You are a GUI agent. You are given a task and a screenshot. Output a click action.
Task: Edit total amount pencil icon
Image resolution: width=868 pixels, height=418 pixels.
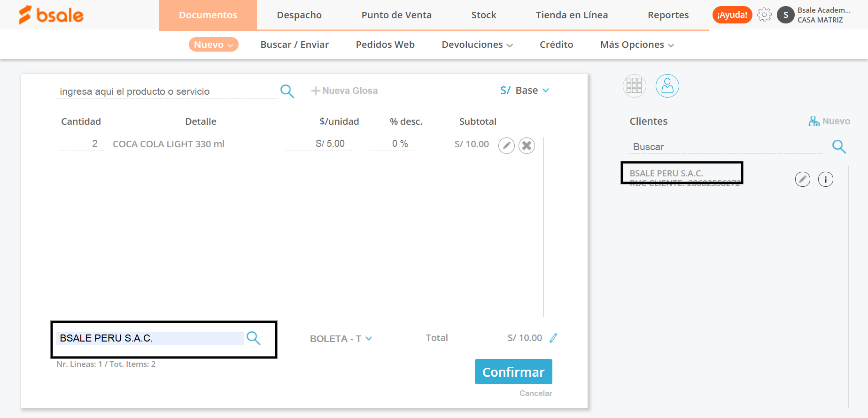553,338
